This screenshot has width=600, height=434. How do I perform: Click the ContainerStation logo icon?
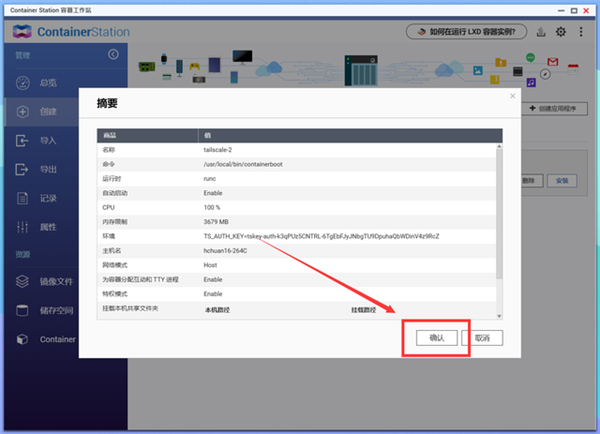click(x=22, y=31)
